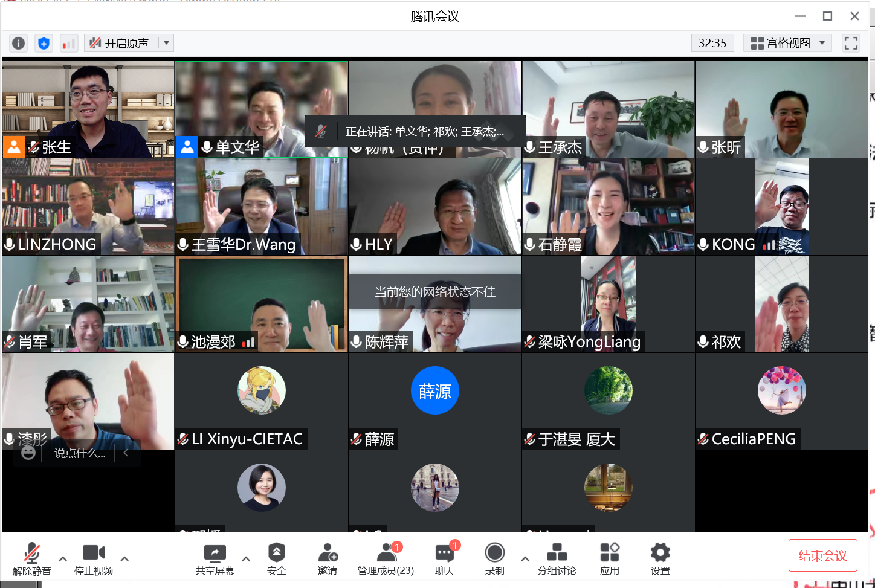Click the 漆彤 name label

coord(33,439)
